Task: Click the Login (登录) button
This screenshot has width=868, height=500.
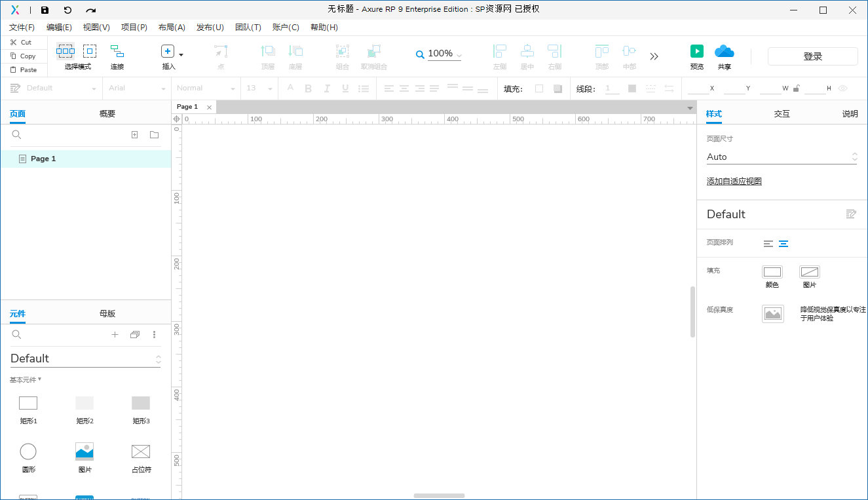Action: tap(812, 56)
